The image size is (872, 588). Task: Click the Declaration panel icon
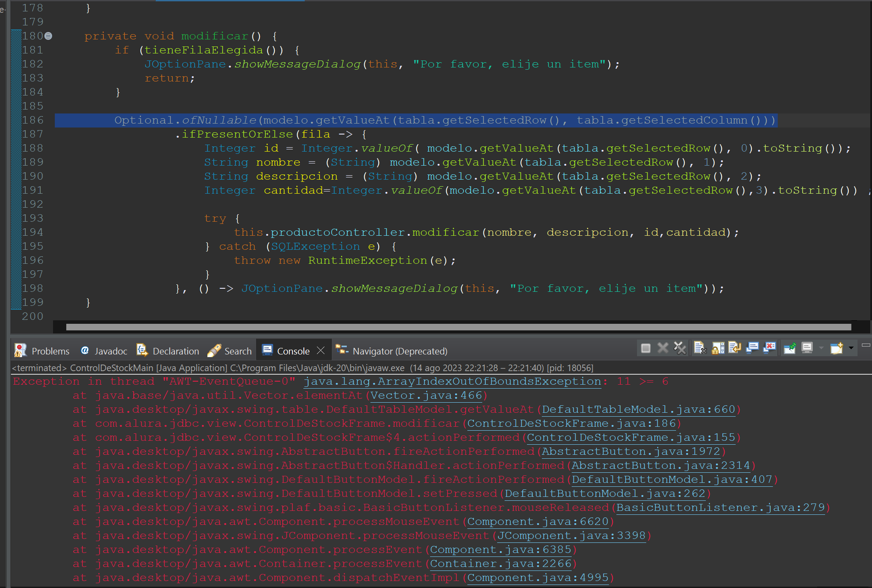pos(141,351)
